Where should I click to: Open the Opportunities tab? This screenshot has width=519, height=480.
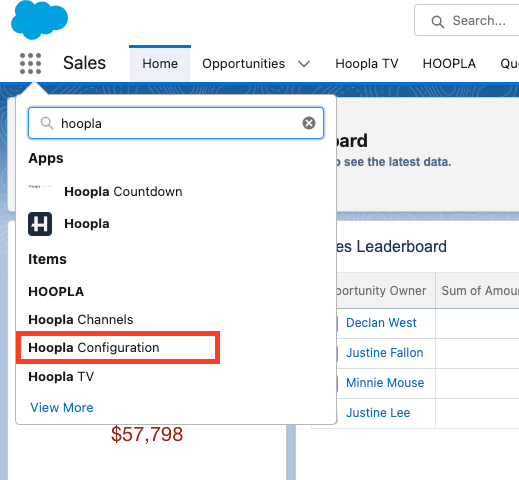(x=243, y=63)
